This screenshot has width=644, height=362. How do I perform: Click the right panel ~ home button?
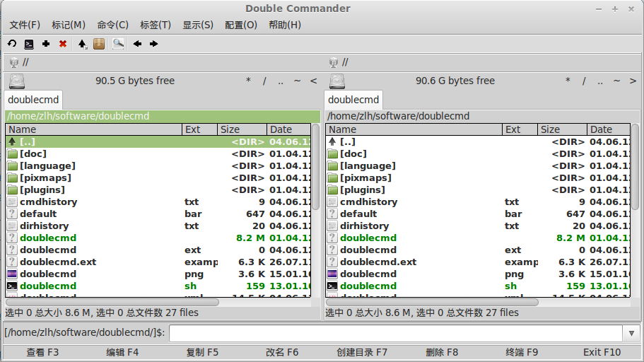point(616,81)
